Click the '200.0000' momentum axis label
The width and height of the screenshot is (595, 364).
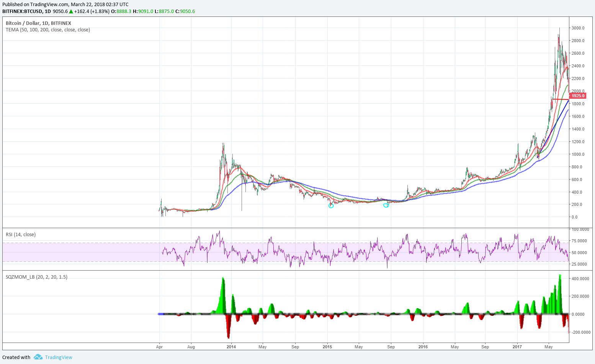pos(580,296)
